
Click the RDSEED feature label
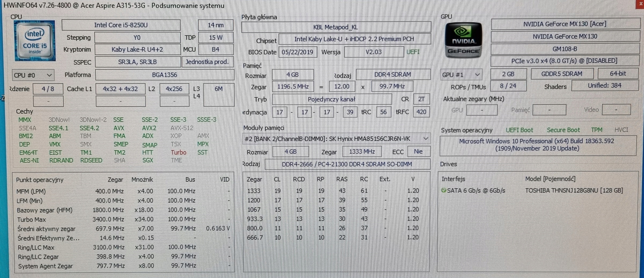(x=91, y=160)
